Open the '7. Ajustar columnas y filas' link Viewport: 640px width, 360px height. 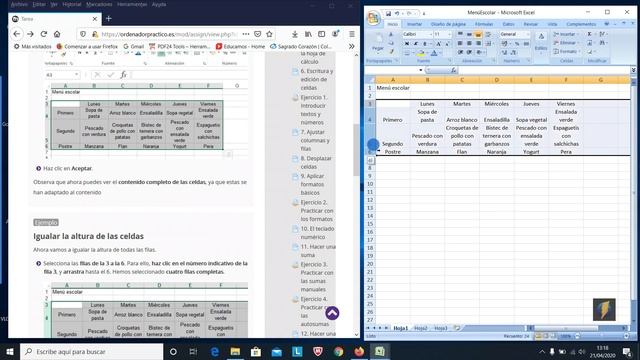(315, 140)
